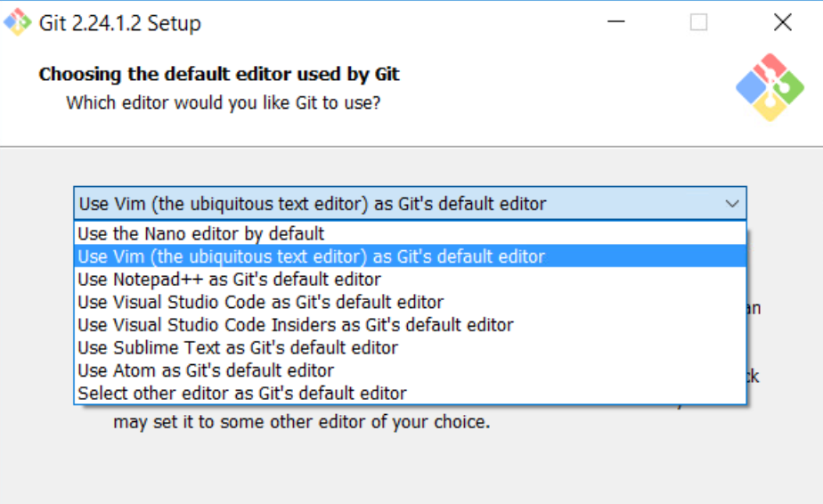Click the 'Choosing the default editor' heading
Screen dimensions: 823x504
tap(219, 74)
